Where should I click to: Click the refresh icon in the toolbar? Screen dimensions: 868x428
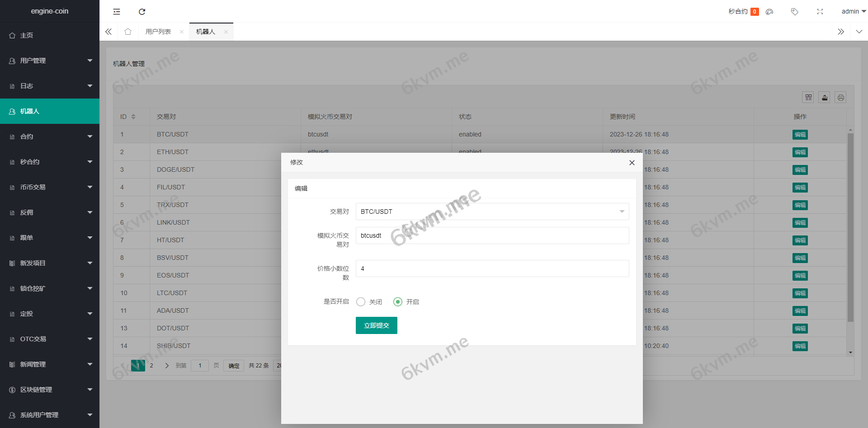point(142,11)
